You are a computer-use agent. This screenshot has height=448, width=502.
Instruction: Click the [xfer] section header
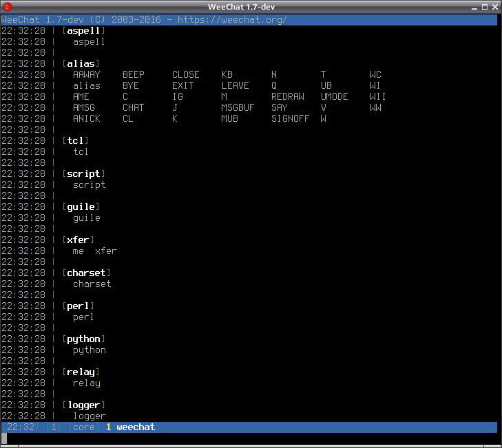78,240
